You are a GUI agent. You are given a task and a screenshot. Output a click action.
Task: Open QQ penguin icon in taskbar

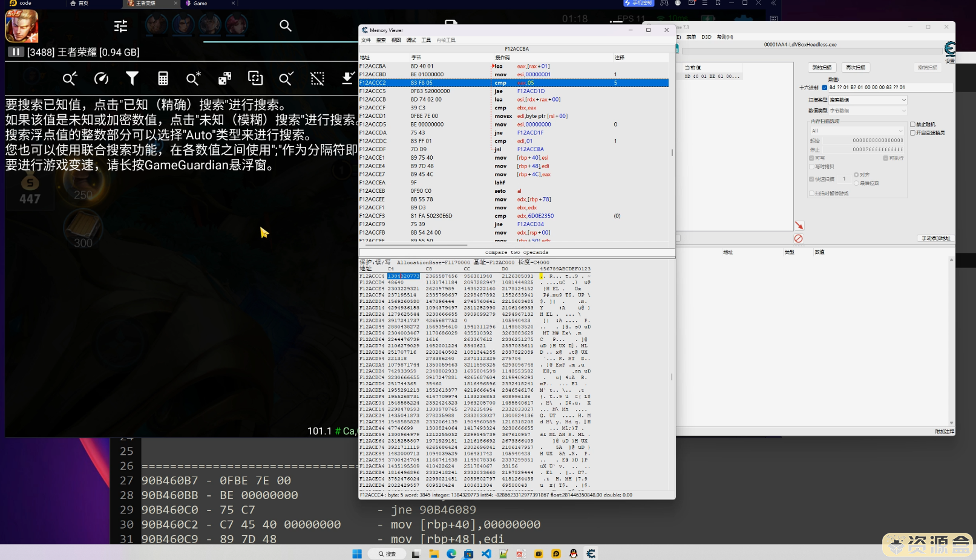click(574, 553)
